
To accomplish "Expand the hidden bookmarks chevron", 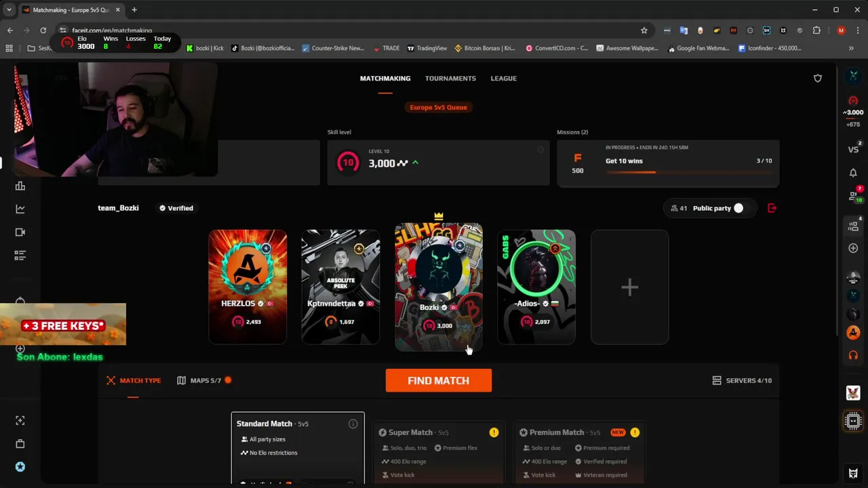I will coord(851,48).
